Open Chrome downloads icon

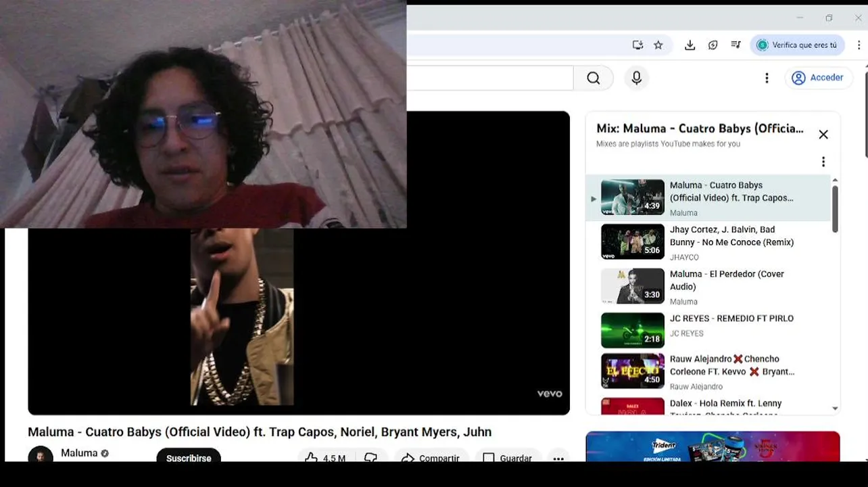(690, 45)
